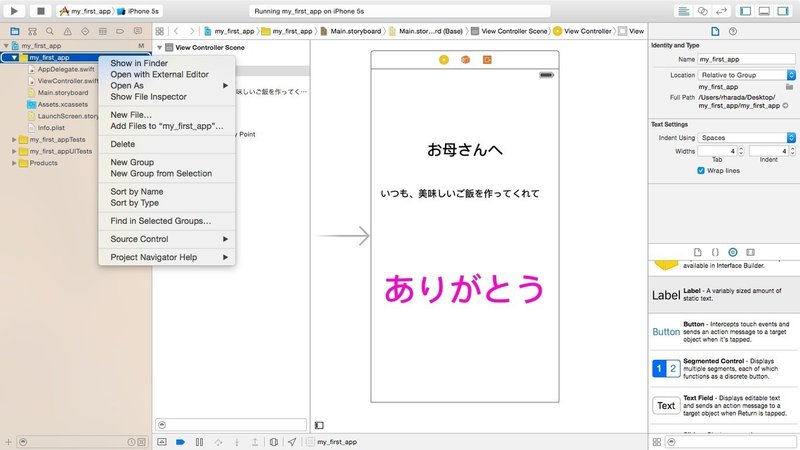Go forward in jump bar history
The image size is (800, 450).
pyautogui.click(x=192, y=31)
